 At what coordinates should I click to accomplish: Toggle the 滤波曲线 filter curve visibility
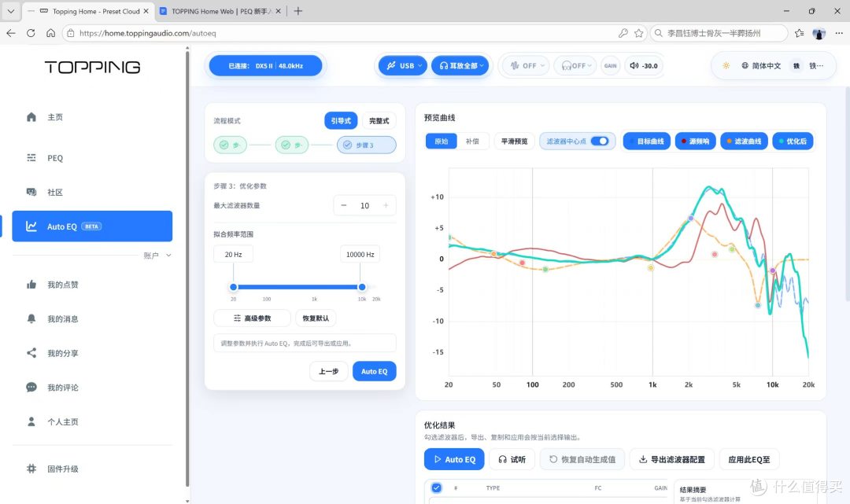pyautogui.click(x=744, y=142)
